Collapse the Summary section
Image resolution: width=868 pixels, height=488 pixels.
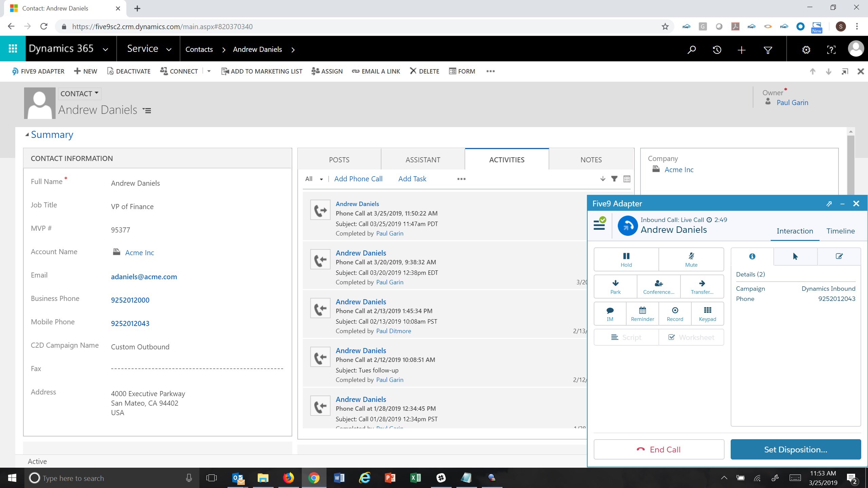[x=27, y=135]
